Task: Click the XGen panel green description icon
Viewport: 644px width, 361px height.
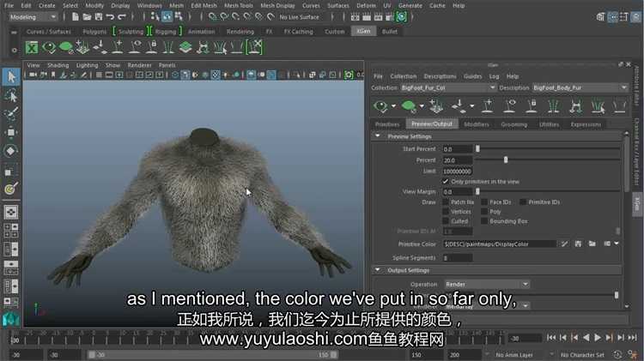Action: [x=408, y=106]
